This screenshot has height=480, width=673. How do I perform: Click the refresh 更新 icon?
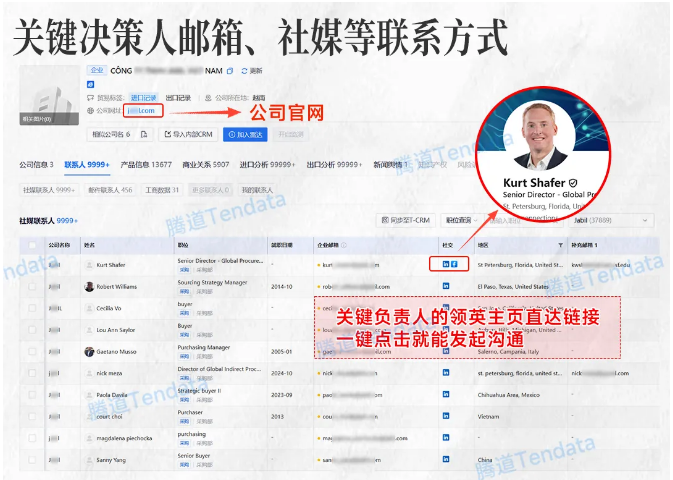tap(243, 71)
